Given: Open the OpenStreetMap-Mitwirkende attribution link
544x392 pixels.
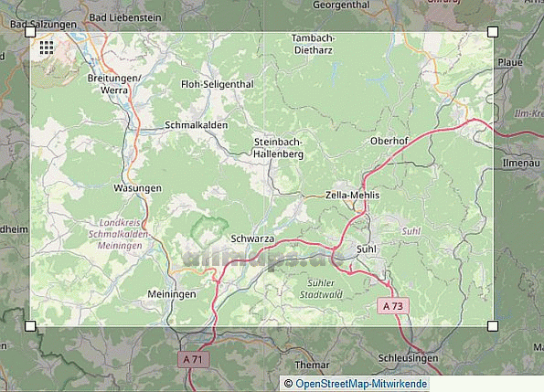Looking at the screenshot, I should pos(361,384).
